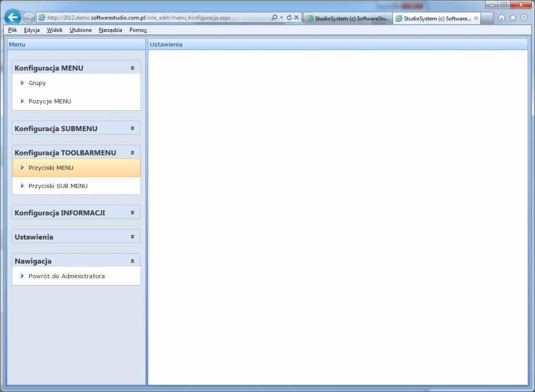The image size is (535, 392).
Task: Select Przyciski SUB MENU link
Action: point(57,186)
